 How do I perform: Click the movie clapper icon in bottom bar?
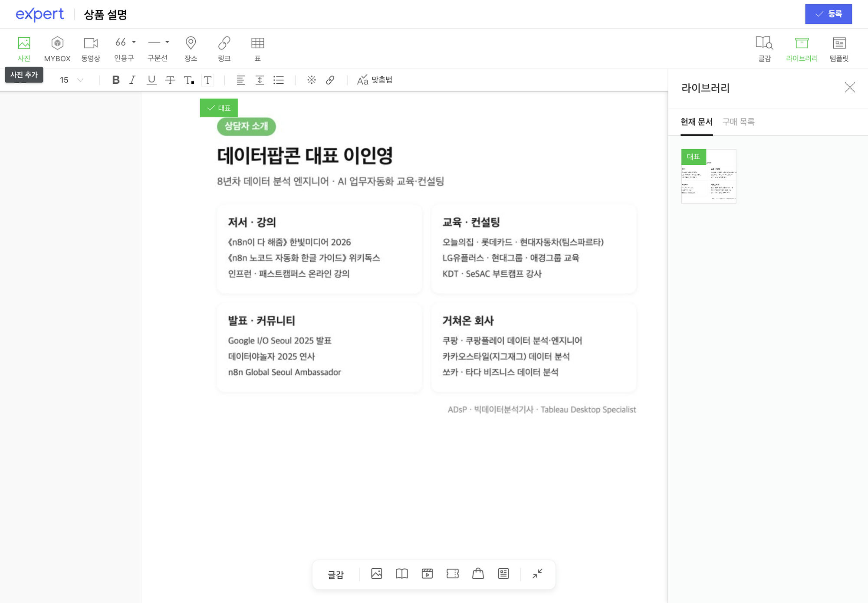(427, 574)
